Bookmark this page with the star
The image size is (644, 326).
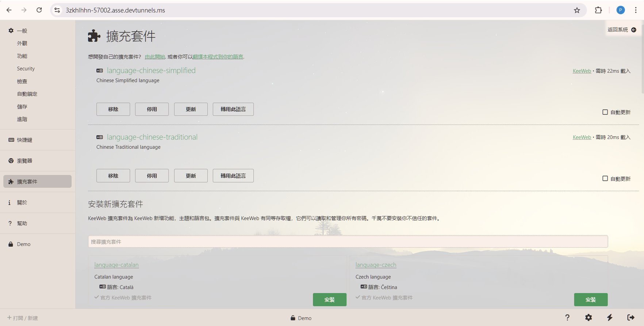pos(577,10)
